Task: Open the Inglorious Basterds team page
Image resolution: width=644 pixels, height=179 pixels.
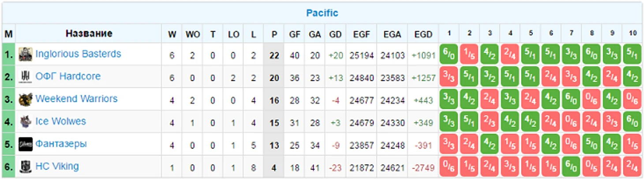Action: point(78,54)
